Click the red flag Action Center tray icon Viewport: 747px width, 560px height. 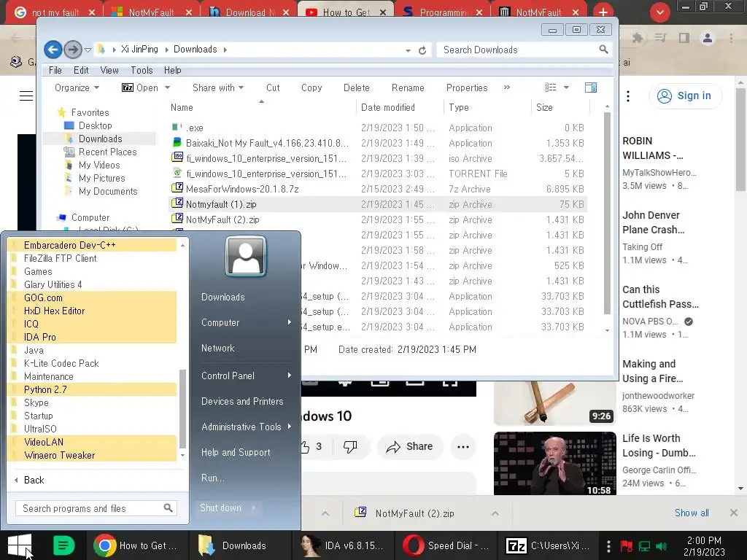(x=626, y=545)
